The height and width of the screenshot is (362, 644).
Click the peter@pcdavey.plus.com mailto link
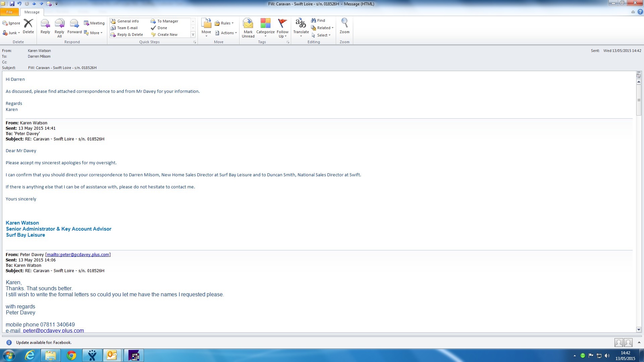[78, 255]
